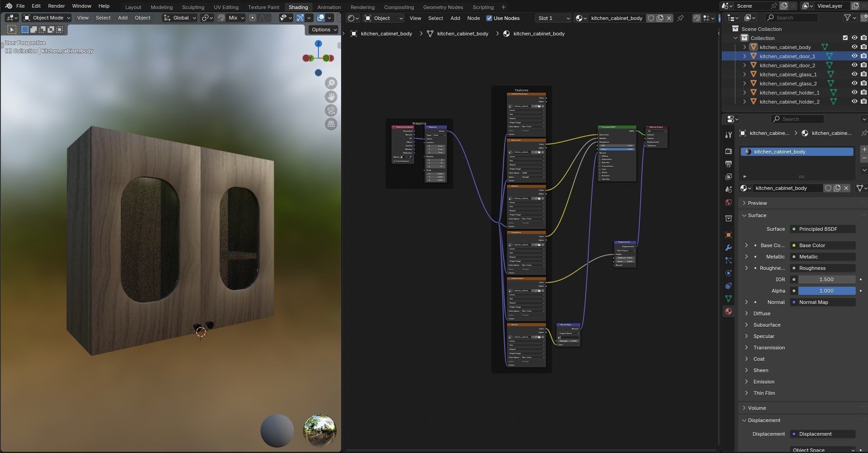Open the Output properties tab
This screenshot has width=868, height=453.
tap(729, 164)
